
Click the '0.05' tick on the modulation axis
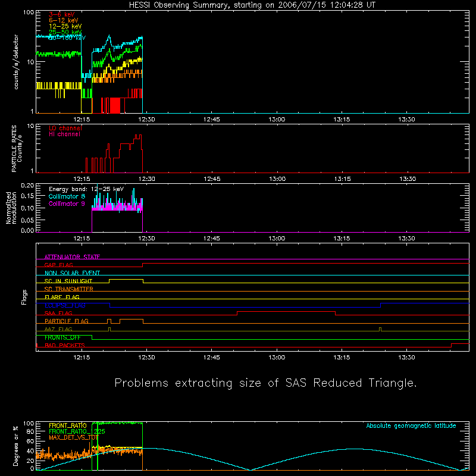coord(27,220)
